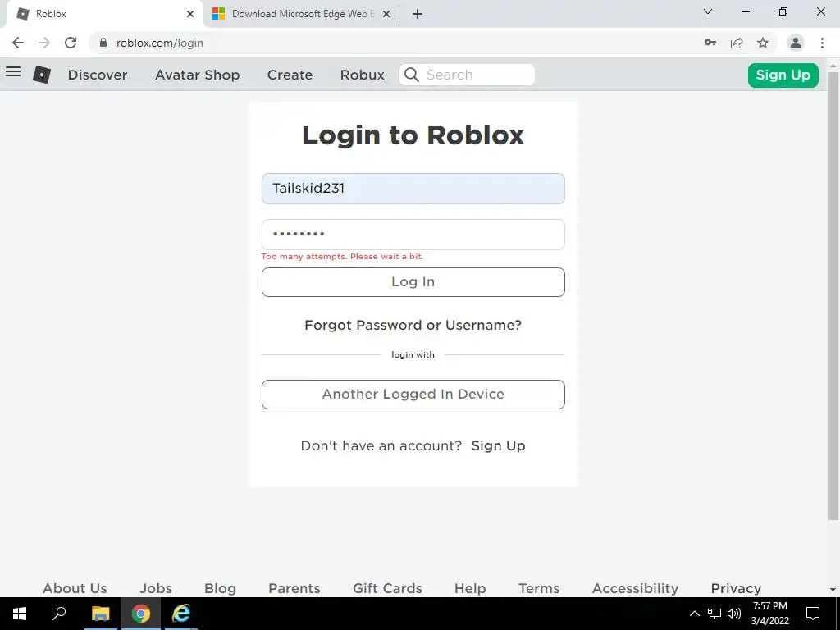
Task: Open About Us footer link
Action: (x=75, y=588)
